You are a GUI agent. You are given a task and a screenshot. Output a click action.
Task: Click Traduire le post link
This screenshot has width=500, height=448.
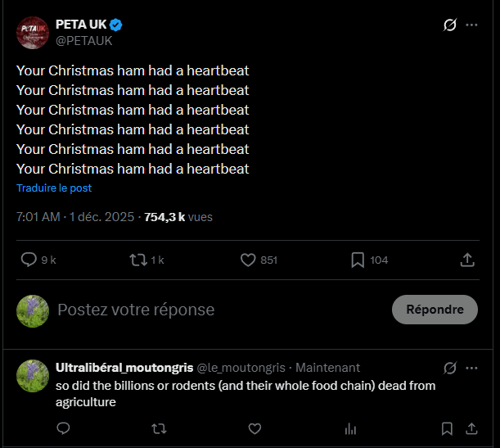coord(54,188)
